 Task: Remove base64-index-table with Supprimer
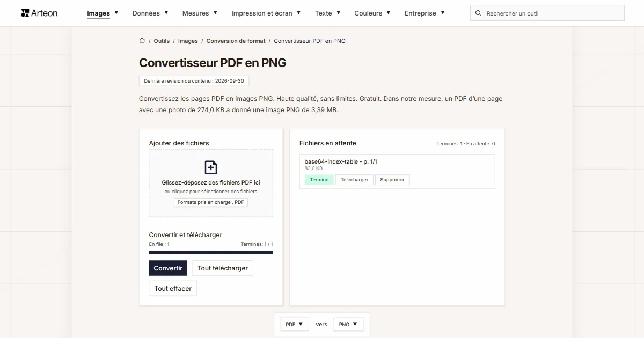click(392, 180)
